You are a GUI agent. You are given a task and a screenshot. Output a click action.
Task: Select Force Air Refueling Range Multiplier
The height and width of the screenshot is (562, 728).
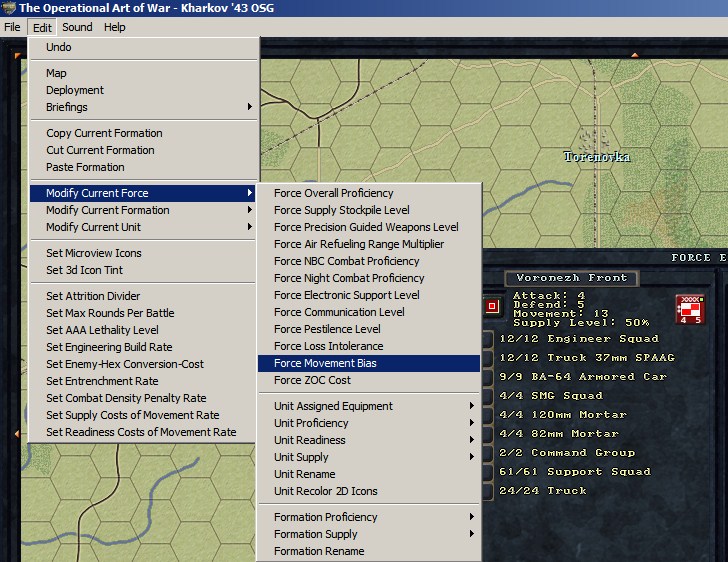coord(369,244)
